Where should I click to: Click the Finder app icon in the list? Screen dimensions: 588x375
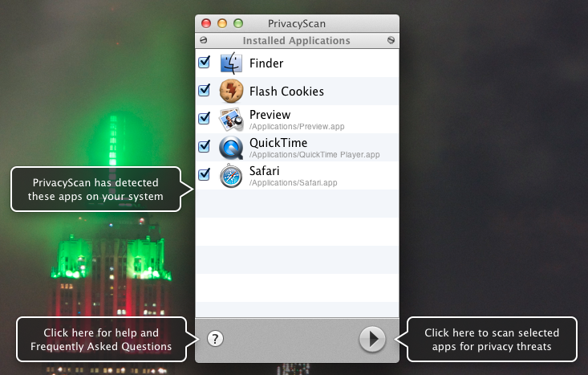point(231,63)
